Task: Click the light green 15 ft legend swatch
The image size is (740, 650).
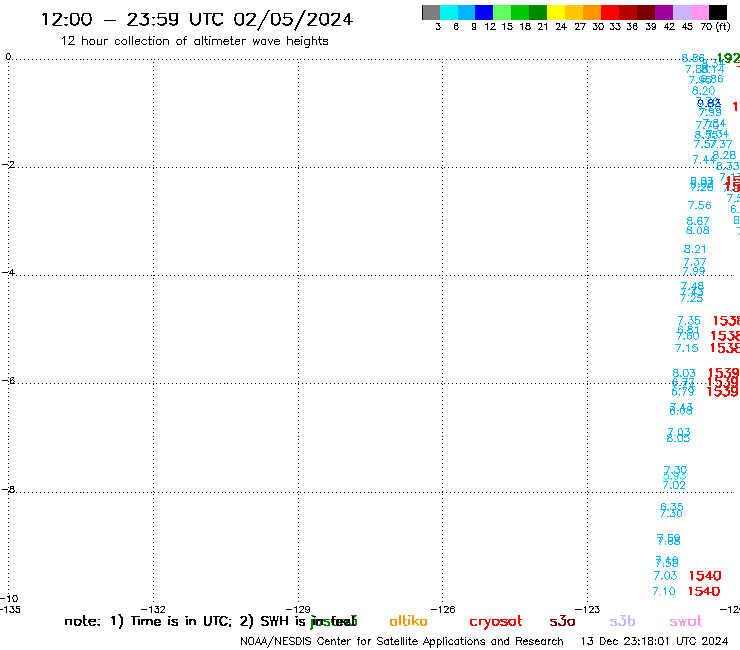Action: pos(502,12)
